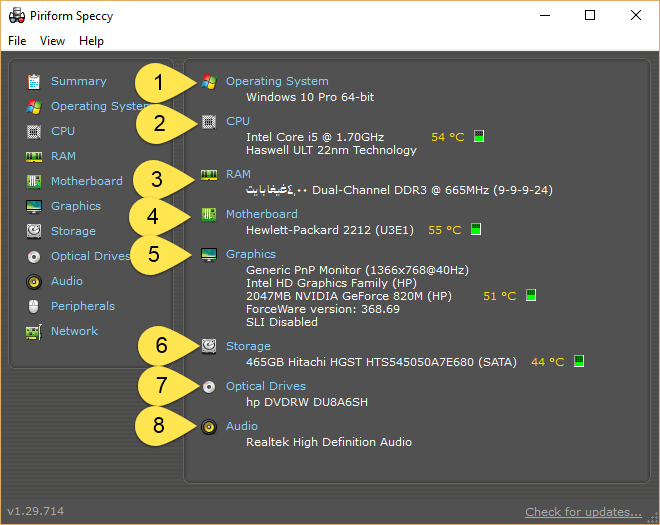Click the hp DVDRW DU8A6SH text
Image resolution: width=660 pixels, height=525 pixels.
307,402
